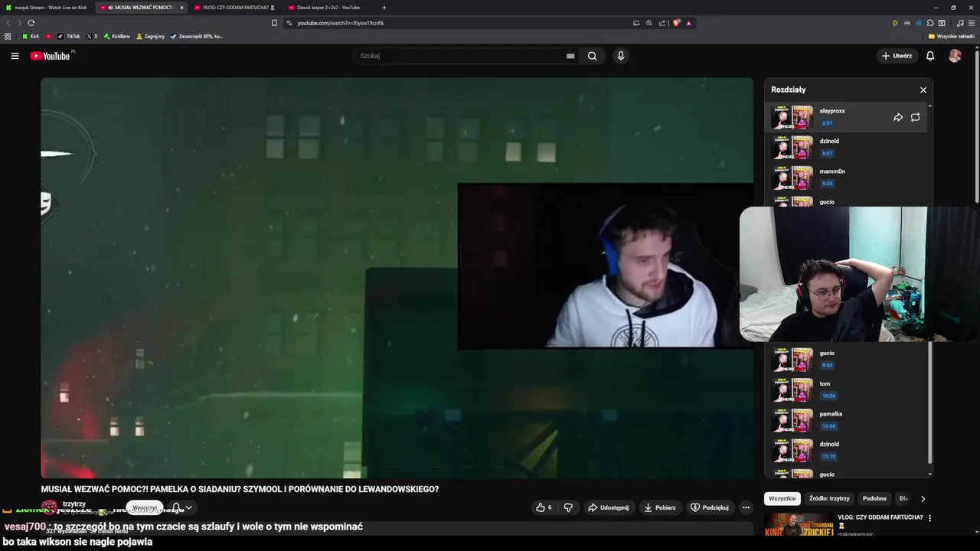Open the trzytrzy channel avatar
The image size is (980, 551).
[49, 507]
